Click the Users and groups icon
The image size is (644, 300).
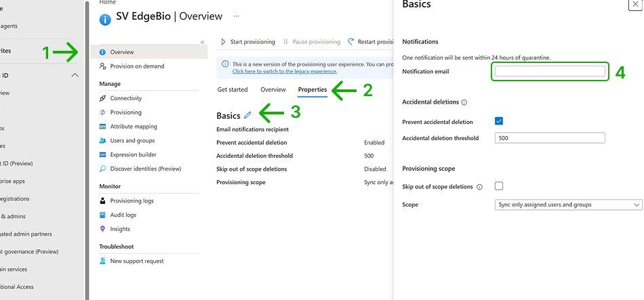[x=102, y=140]
